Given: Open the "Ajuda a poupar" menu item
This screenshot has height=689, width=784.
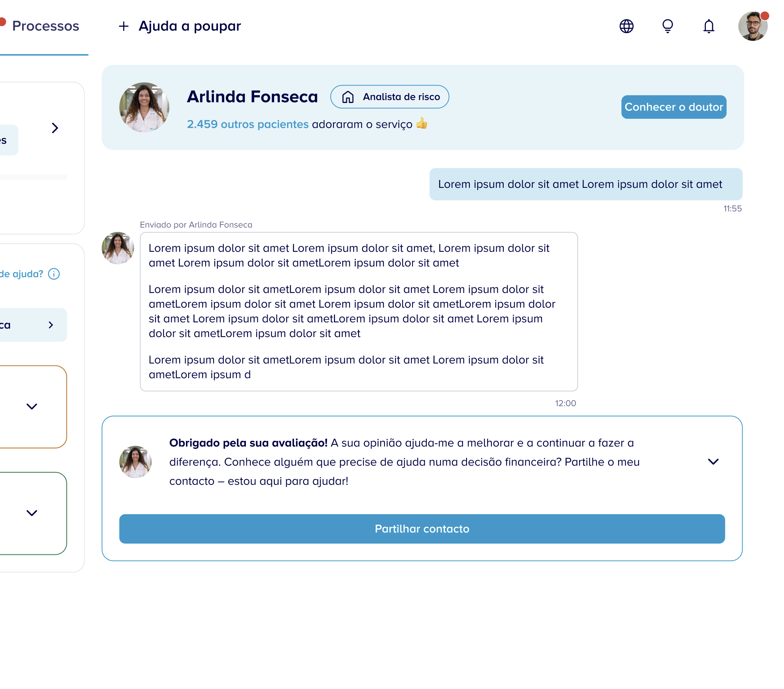Looking at the screenshot, I should pyautogui.click(x=189, y=26).
